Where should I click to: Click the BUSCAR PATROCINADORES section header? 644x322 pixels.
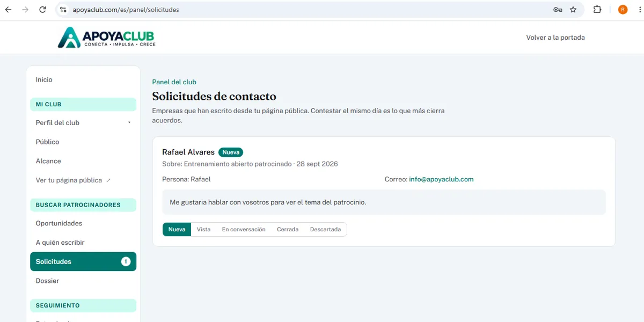pyautogui.click(x=83, y=205)
